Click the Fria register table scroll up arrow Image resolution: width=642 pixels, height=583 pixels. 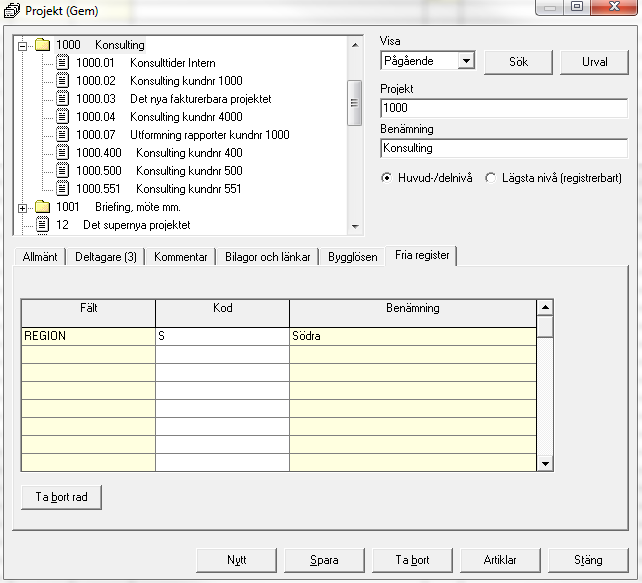[x=545, y=307]
